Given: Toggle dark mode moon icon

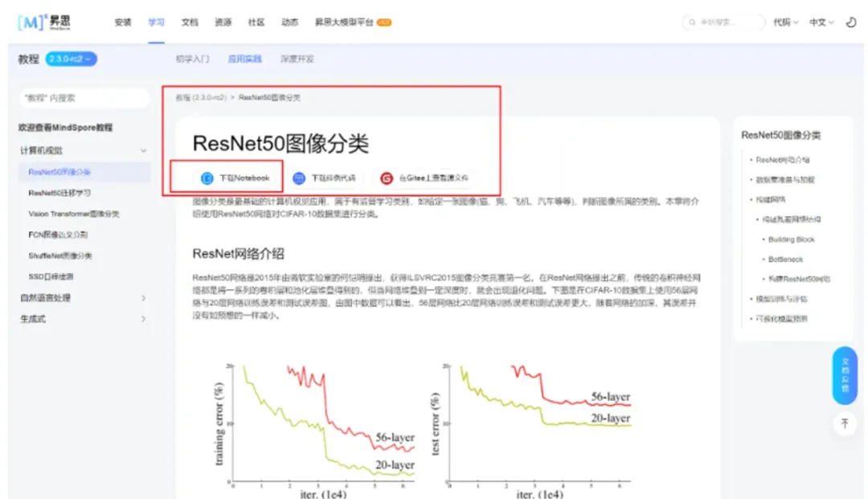Looking at the screenshot, I should [x=851, y=22].
